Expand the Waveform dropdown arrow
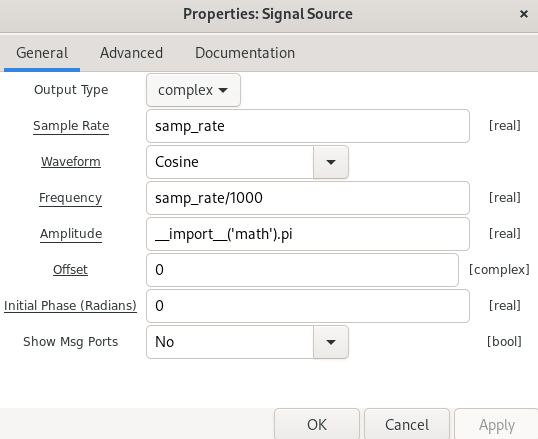Image resolution: width=538 pixels, height=439 pixels. pyautogui.click(x=331, y=162)
